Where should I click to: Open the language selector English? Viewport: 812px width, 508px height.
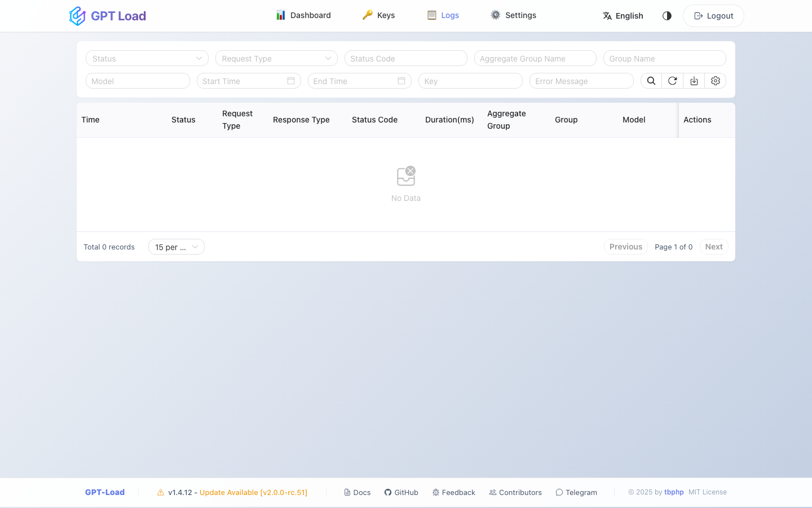(623, 16)
